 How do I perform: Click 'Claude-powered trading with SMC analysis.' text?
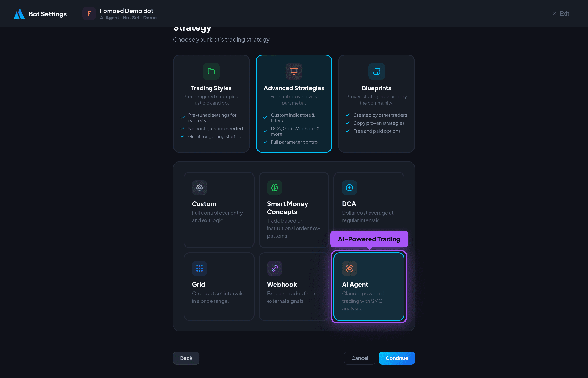point(363,301)
